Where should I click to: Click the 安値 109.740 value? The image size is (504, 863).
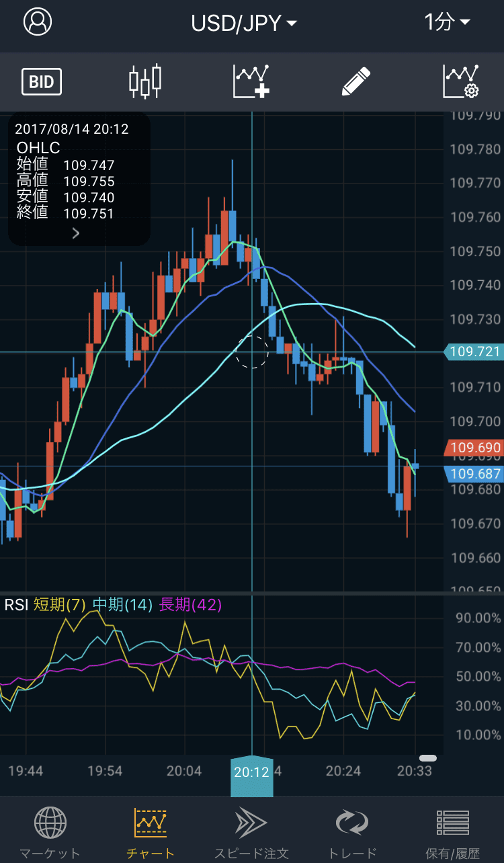click(x=89, y=198)
